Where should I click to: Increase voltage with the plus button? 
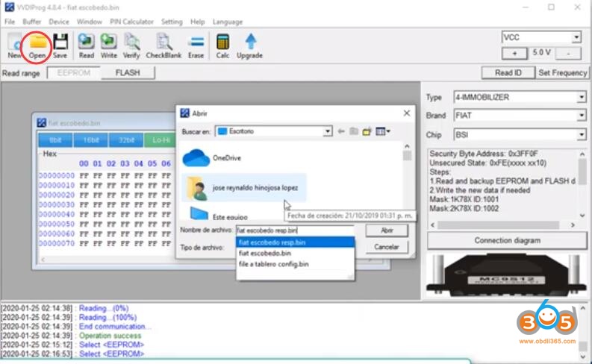[x=514, y=54]
